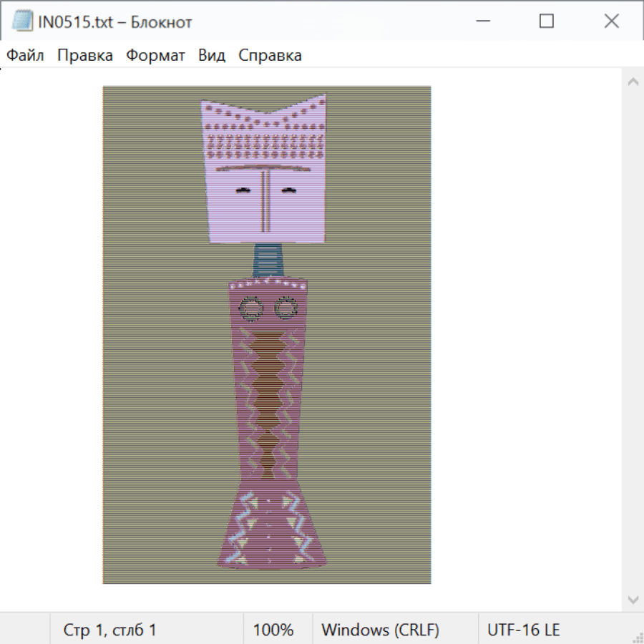Click the UTF-16 LE encoding indicator

(x=524, y=630)
